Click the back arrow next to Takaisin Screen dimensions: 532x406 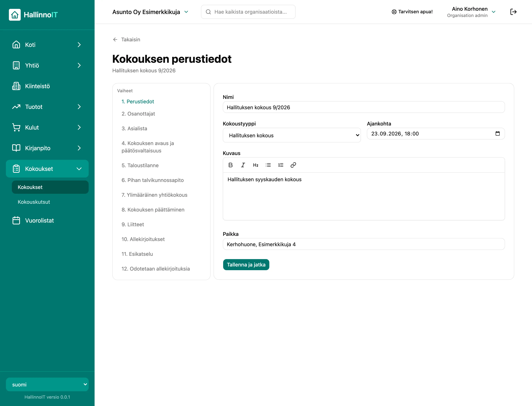pos(115,39)
